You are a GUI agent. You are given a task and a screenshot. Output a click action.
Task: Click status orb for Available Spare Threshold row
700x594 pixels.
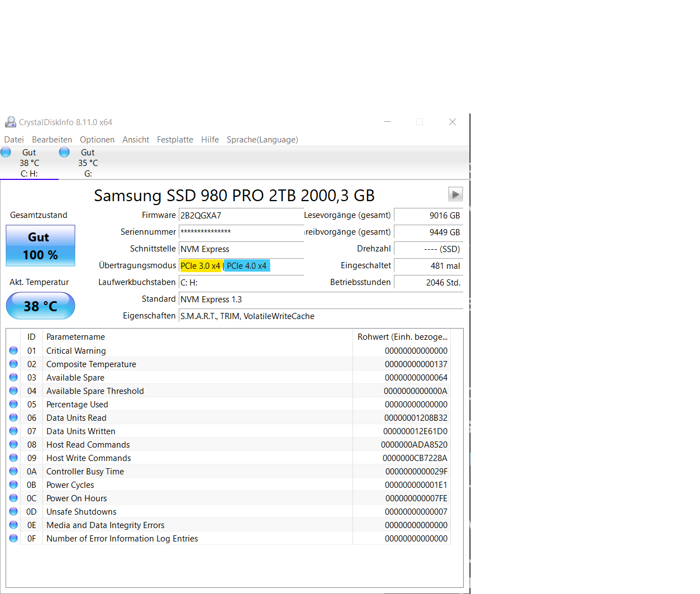[13, 391]
